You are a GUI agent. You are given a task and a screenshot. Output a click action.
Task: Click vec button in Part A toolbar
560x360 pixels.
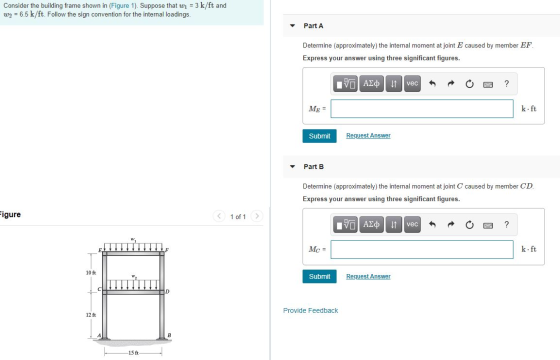pyautogui.click(x=412, y=84)
